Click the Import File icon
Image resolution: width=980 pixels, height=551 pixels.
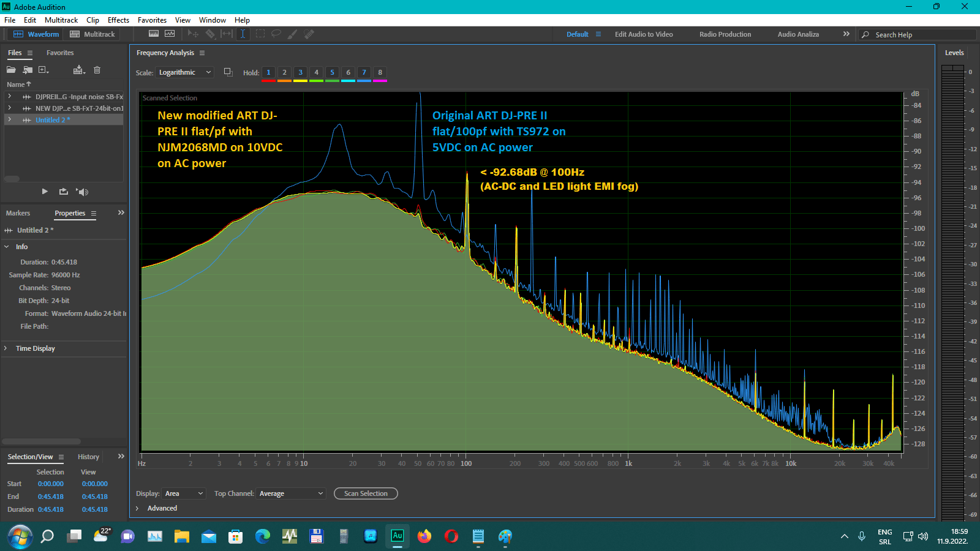tap(28, 70)
